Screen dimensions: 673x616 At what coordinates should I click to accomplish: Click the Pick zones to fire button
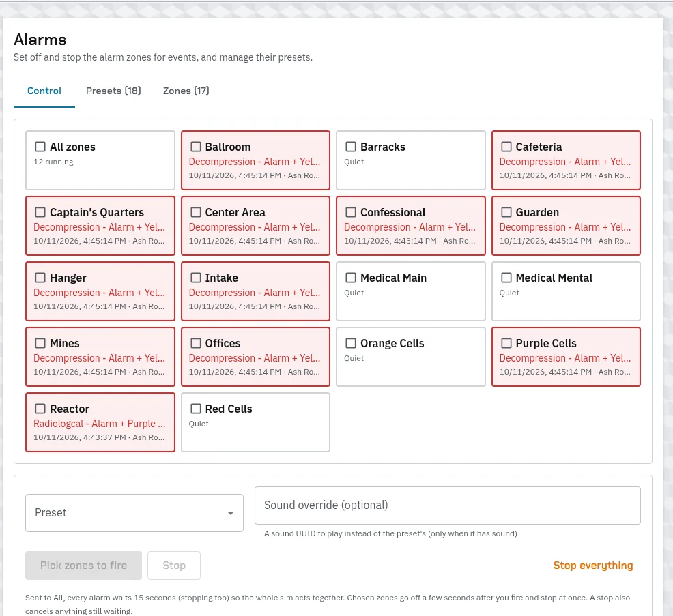(84, 566)
